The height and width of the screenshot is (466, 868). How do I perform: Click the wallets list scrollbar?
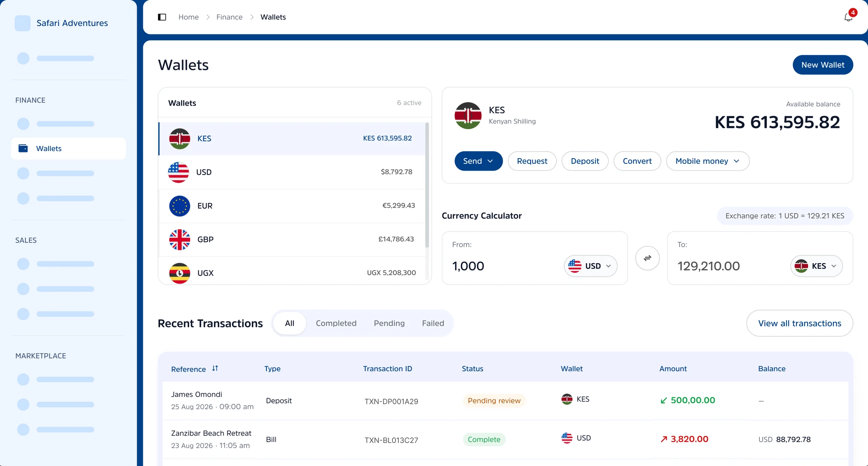[x=427, y=185]
